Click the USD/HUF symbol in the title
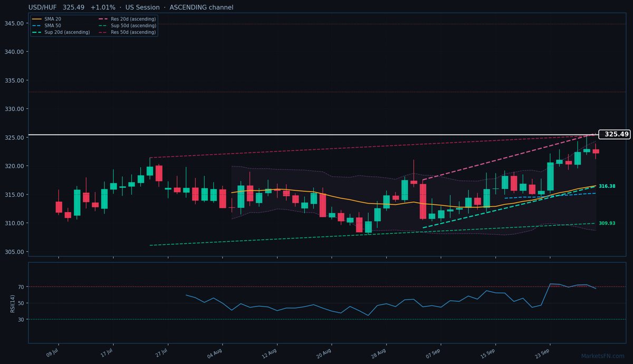The image size is (633, 364). [43, 7]
